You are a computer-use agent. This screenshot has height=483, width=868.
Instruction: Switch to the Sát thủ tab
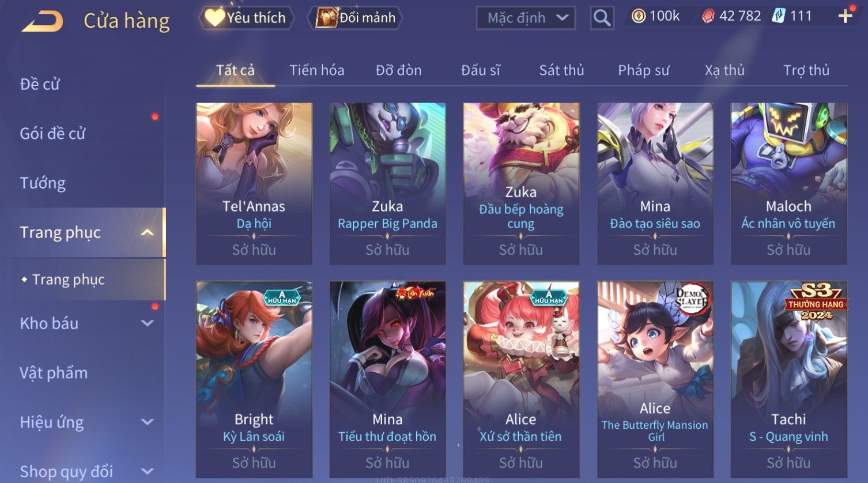561,70
